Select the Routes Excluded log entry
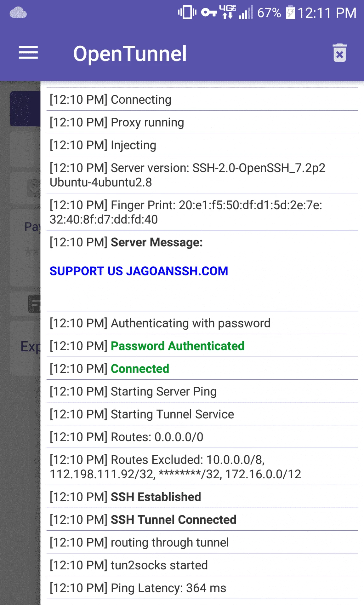364x605 pixels. 202,467
